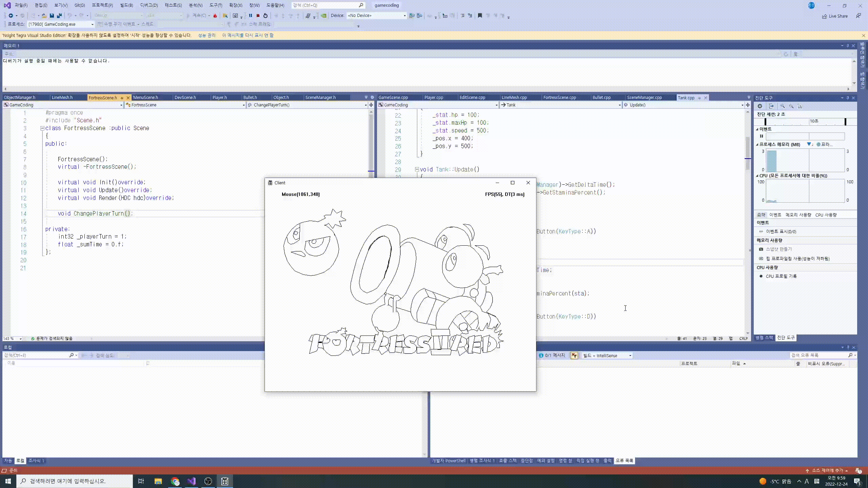Zoom out on the diagnostic timeline
The height and width of the screenshot is (488, 868).
(x=791, y=106)
